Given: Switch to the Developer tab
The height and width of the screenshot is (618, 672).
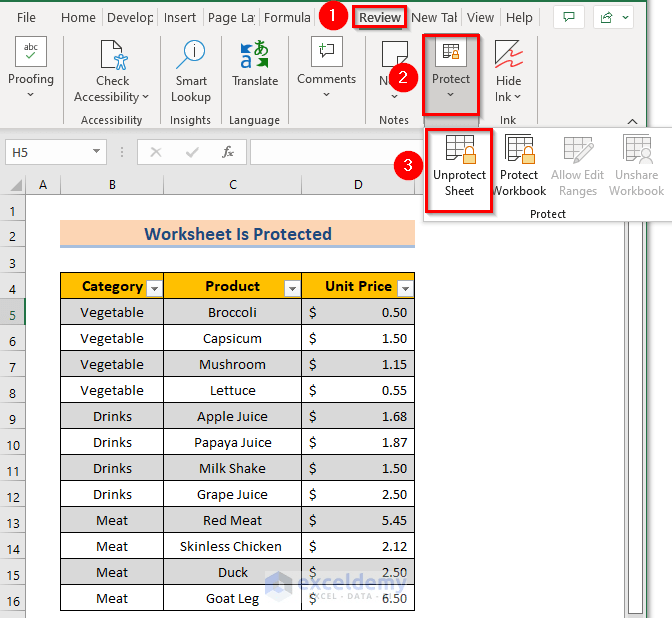Looking at the screenshot, I should tap(130, 18).
